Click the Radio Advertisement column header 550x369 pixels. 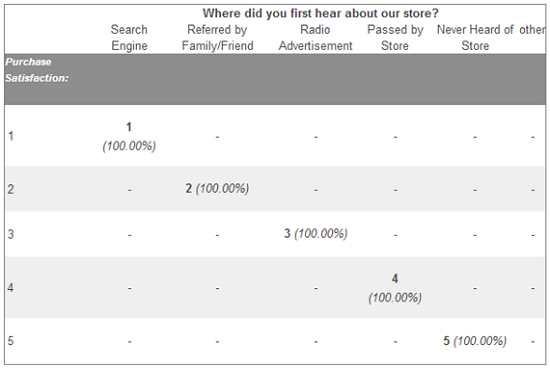coord(315,38)
